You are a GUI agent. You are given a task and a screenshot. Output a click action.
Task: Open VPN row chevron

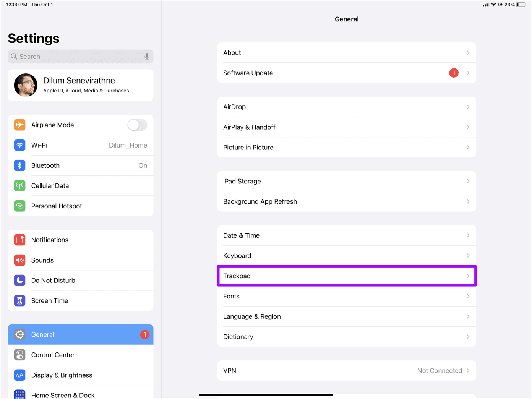(468, 371)
